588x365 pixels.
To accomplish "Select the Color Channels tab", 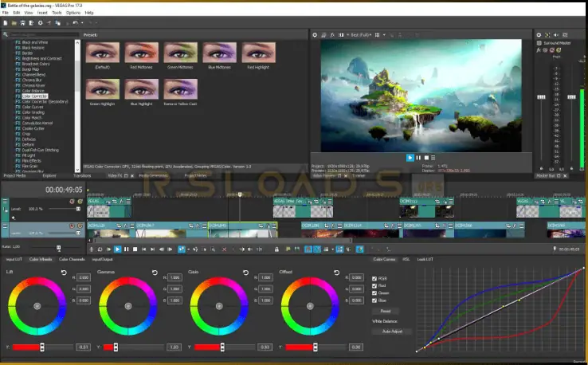I will [x=72, y=259].
